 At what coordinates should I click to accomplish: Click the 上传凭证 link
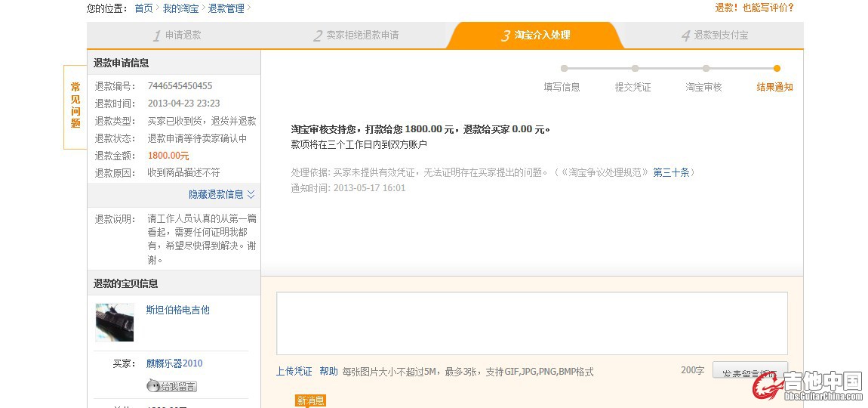coord(294,372)
